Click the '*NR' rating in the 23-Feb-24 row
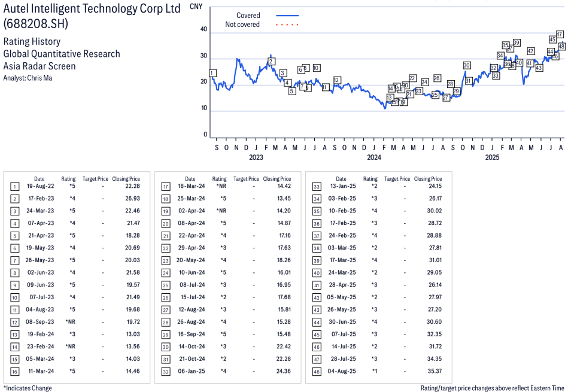This screenshot has height=392, width=571. pyautogui.click(x=70, y=347)
